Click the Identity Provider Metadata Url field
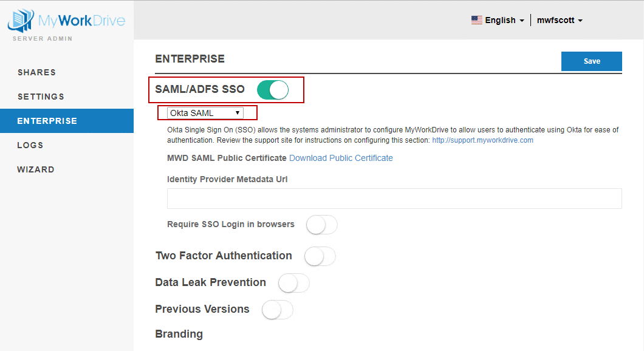Screen dimensions: 644x351 [394, 199]
